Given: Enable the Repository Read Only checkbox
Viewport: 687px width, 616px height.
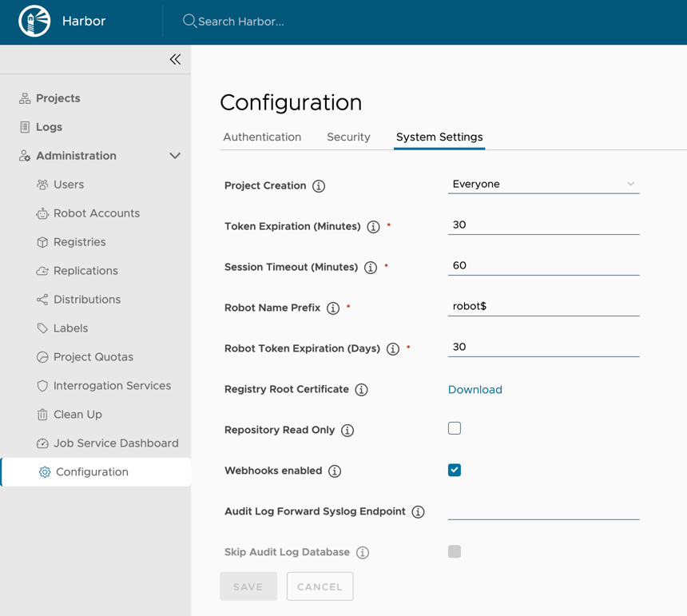Looking at the screenshot, I should pyautogui.click(x=455, y=428).
